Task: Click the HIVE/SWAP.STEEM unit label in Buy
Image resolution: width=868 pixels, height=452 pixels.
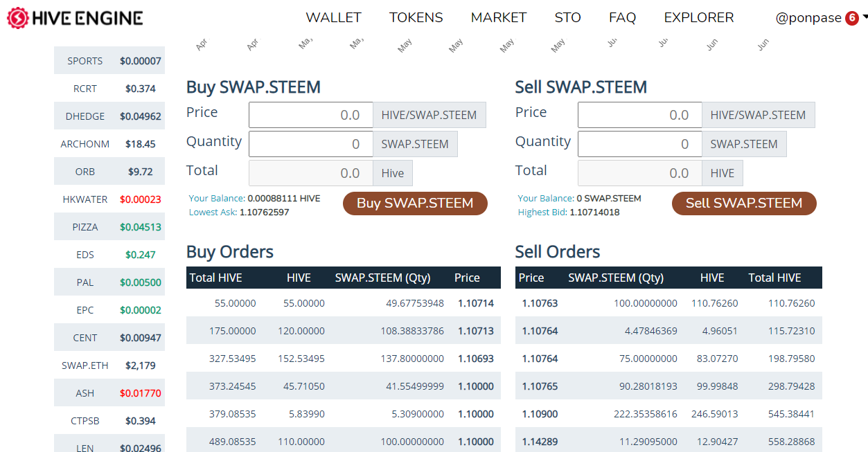Action: coord(429,115)
